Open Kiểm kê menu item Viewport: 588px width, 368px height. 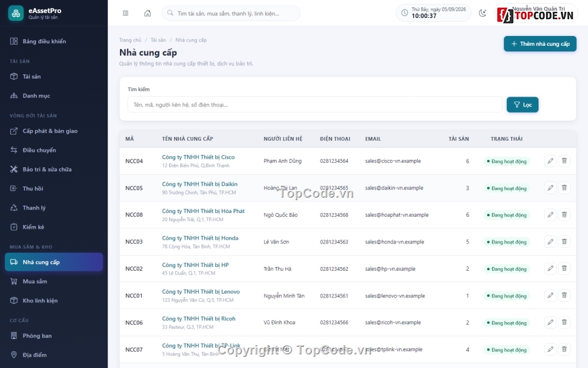click(x=54, y=227)
